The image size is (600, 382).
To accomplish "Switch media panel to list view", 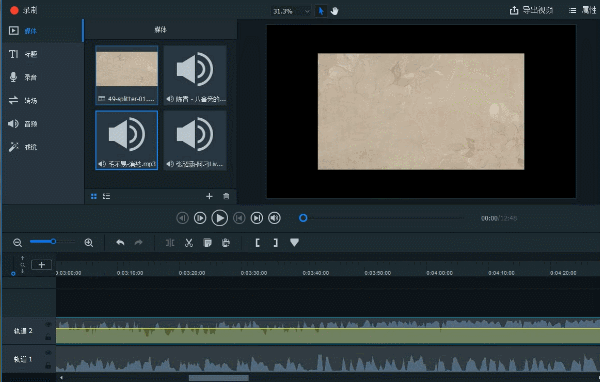I will coord(106,196).
